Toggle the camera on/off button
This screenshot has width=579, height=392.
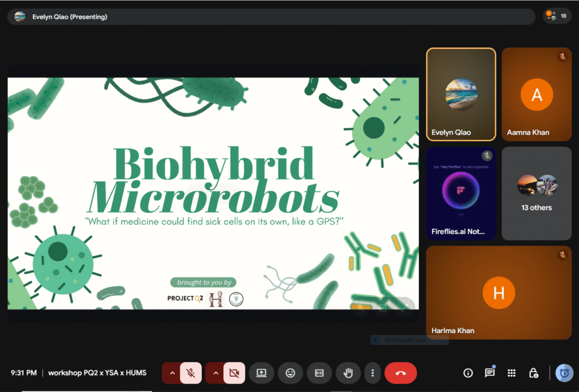[234, 373]
